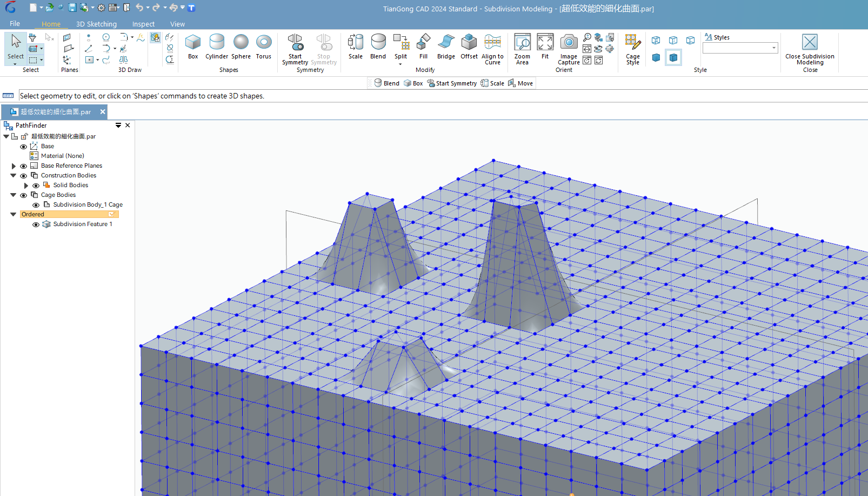Viewport: 868px width, 496px height.
Task: Open file with the green folder icon
Action: point(49,8)
